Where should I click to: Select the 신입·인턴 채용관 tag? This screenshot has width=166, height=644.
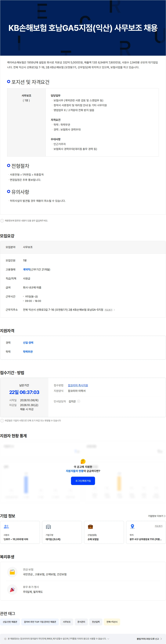click(x=10, y=622)
